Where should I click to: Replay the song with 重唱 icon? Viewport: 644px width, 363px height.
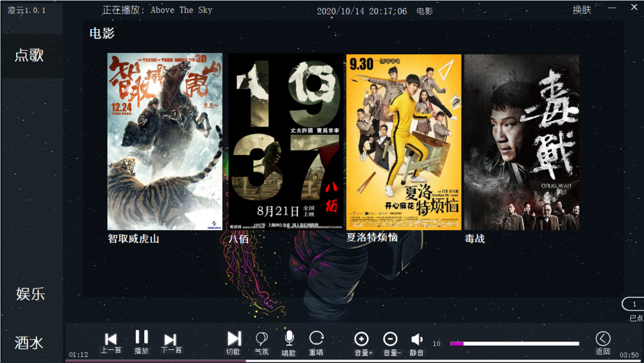tap(316, 339)
